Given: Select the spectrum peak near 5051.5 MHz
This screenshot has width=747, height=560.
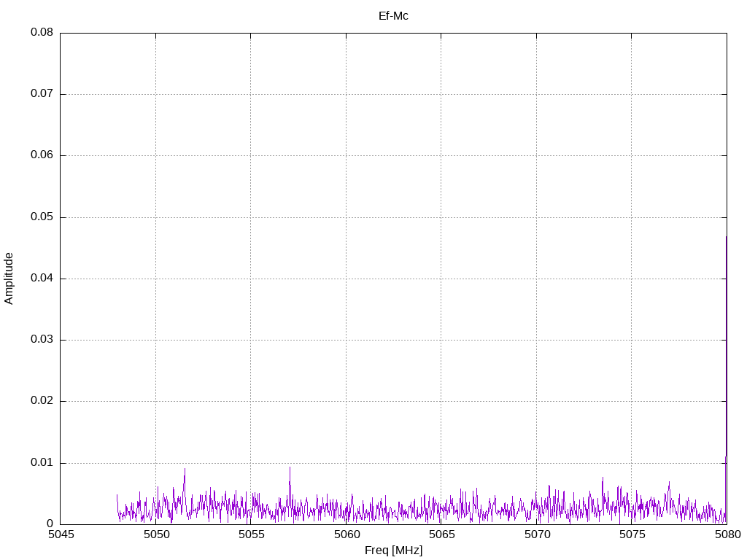Looking at the screenshot, I should tap(185, 474).
